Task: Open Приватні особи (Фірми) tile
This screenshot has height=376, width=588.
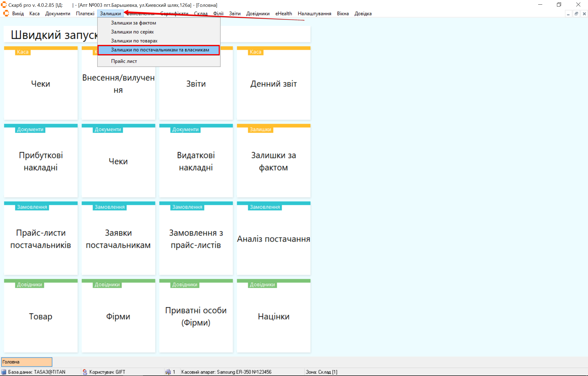Action: (x=196, y=316)
